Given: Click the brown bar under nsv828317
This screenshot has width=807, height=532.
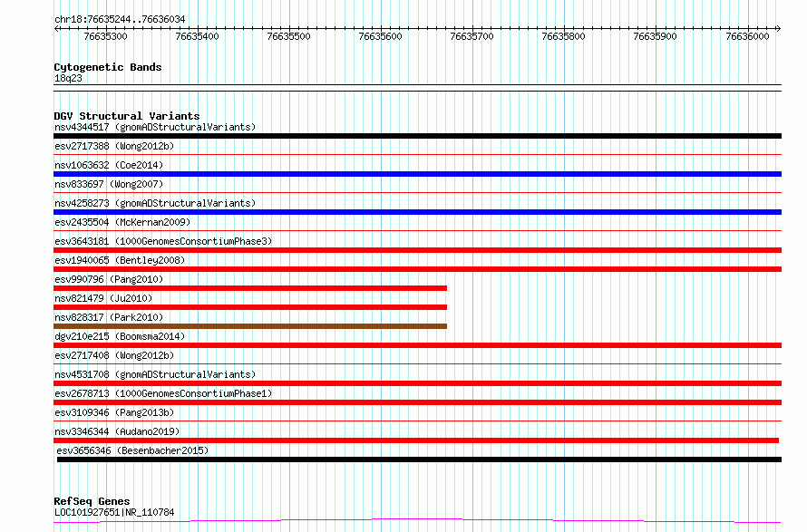Looking at the screenshot, I should pos(250,326).
